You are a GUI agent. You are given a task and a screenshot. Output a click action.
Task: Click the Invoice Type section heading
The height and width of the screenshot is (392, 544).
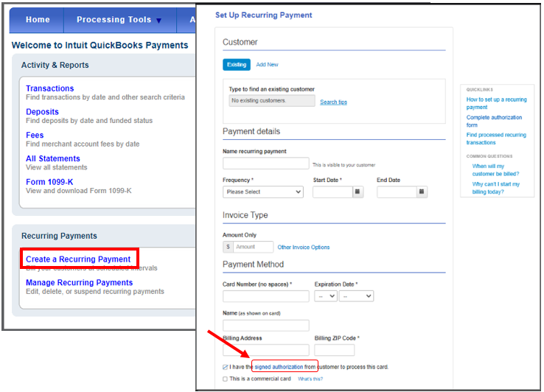coord(245,215)
